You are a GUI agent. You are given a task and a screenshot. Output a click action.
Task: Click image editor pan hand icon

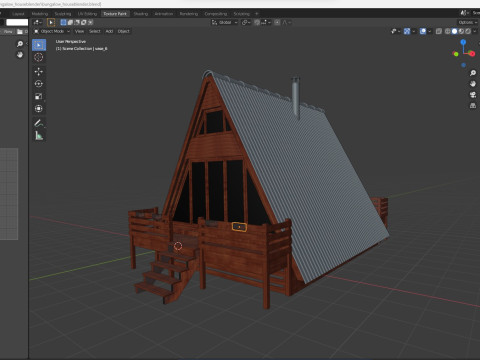click(20, 55)
